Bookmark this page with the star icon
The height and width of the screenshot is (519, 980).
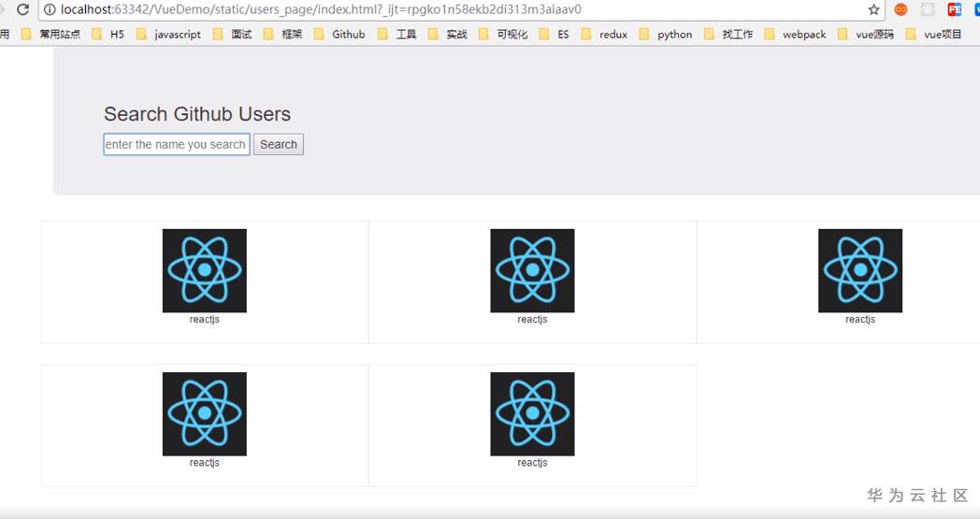(873, 9)
